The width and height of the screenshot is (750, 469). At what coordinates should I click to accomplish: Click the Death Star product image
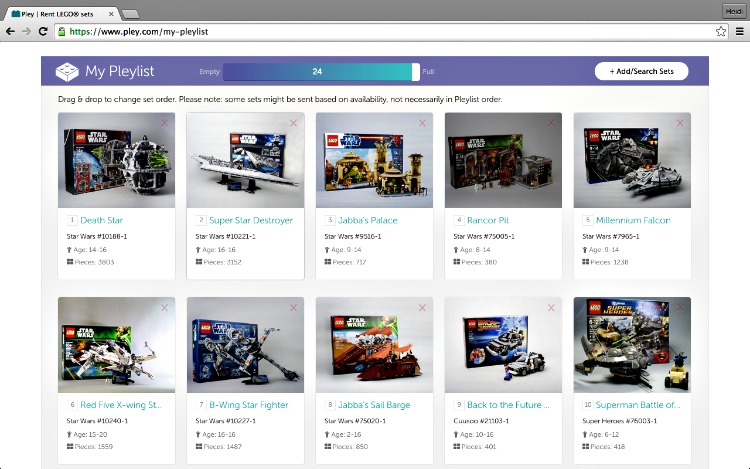point(116,160)
